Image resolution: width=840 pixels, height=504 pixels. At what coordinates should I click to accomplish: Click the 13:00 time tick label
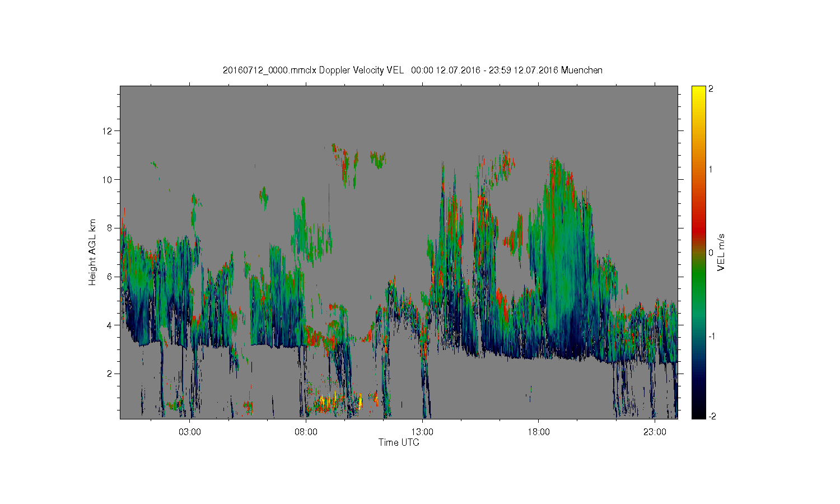click(422, 432)
